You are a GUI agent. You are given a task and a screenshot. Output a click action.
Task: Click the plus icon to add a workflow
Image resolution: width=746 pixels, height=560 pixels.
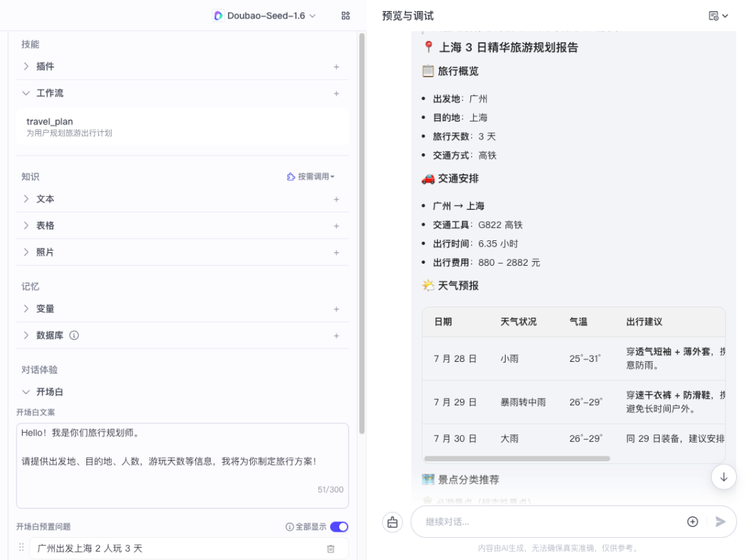336,93
